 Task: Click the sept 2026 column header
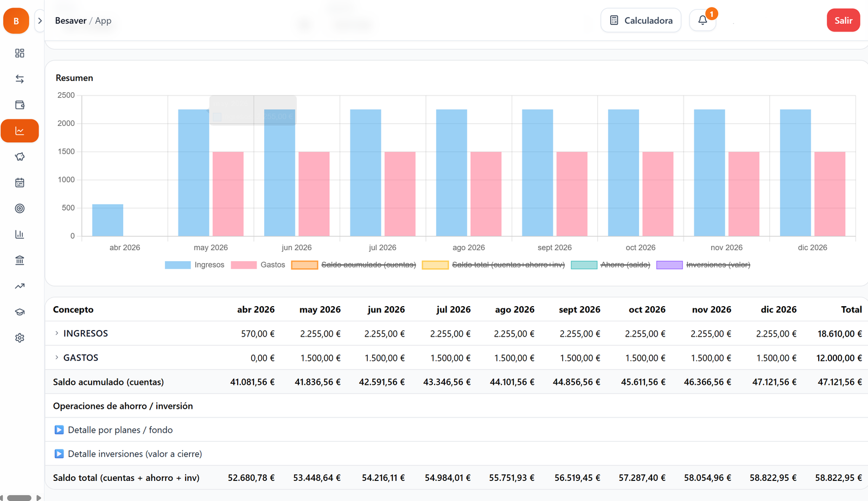point(579,309)
